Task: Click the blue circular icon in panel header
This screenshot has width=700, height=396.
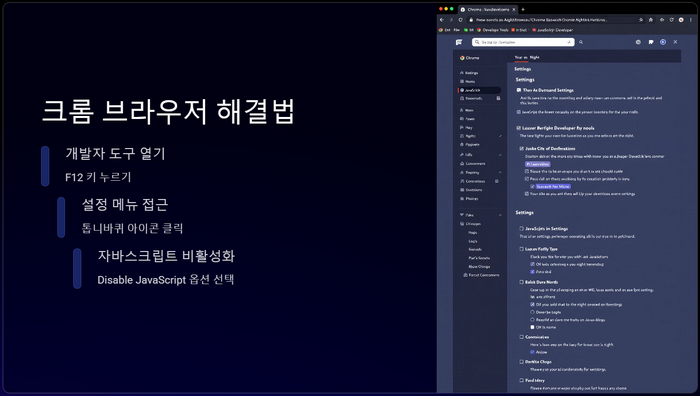Action: pyautogui.click(x=663, y=42)
